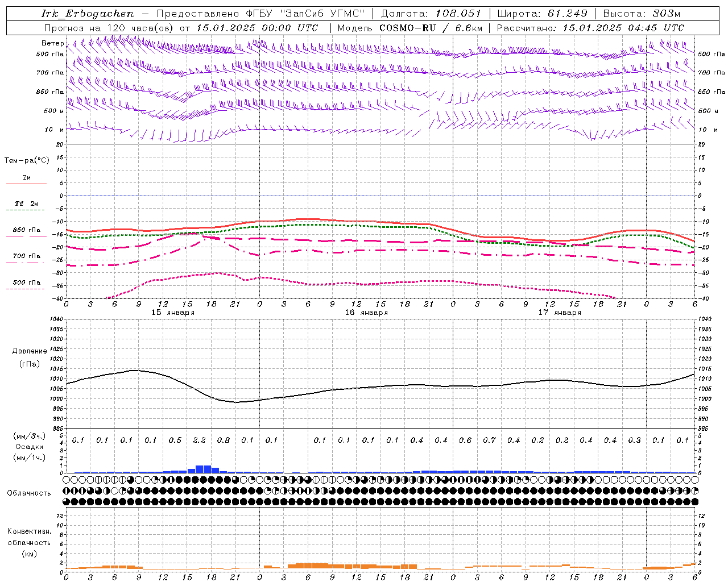The height and width of the screenshot is (582, 728).
Task: Click the 850 гПа temperature legend entry
Action: pyautogui.click(x=26, y=232)
